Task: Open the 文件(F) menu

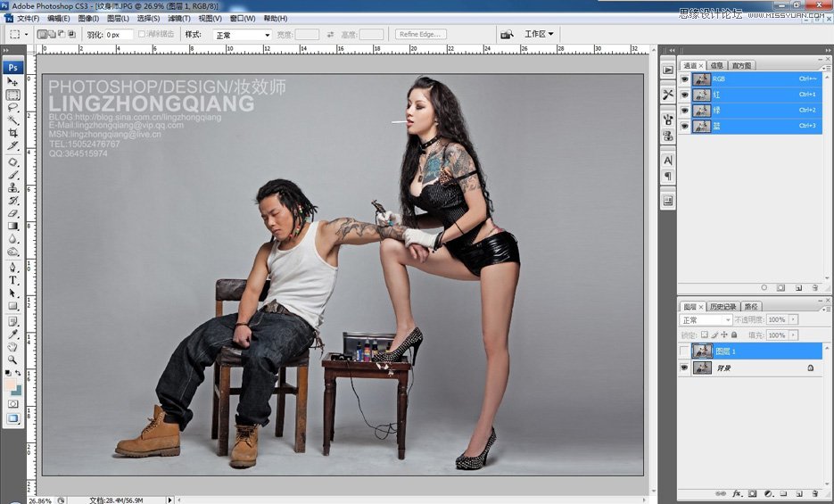Action: coord(29,18)
